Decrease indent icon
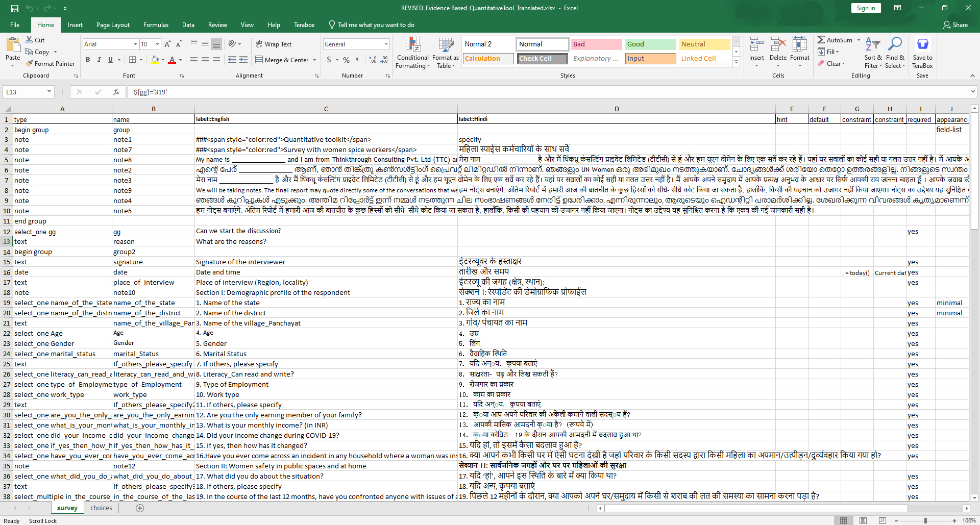Screen dimensions: 980x525 tap(232, 60)
